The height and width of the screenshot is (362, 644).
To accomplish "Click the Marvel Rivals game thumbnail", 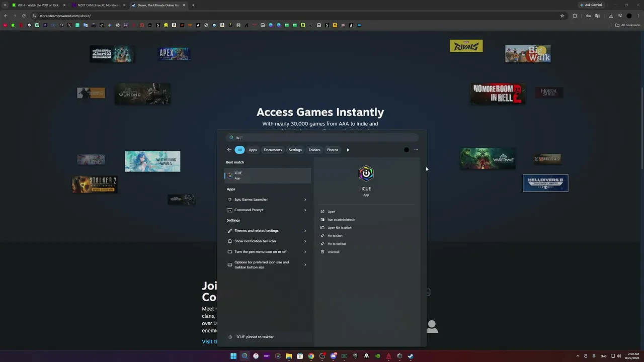I will point(466,46).
